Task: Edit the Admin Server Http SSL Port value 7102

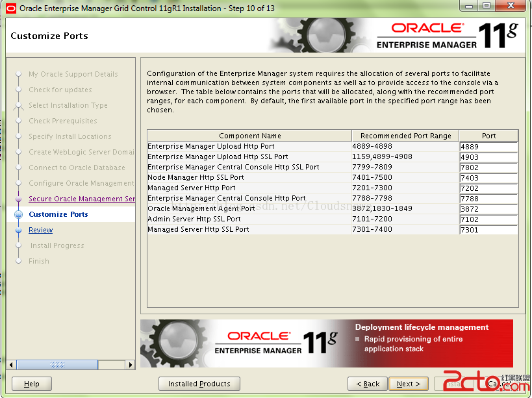Action: (488, 219)
